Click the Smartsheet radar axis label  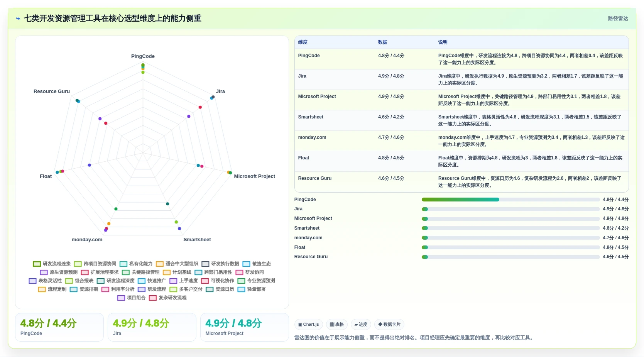(197, 240)
